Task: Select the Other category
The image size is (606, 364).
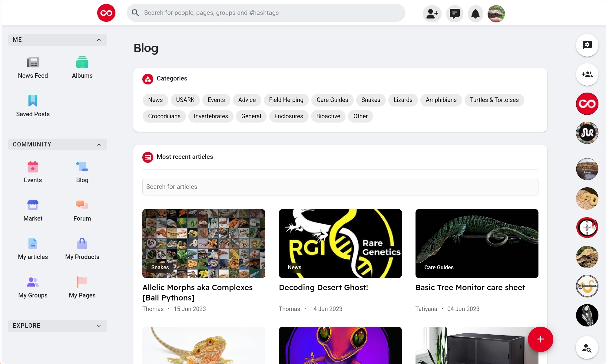Action: pos(360,116)
